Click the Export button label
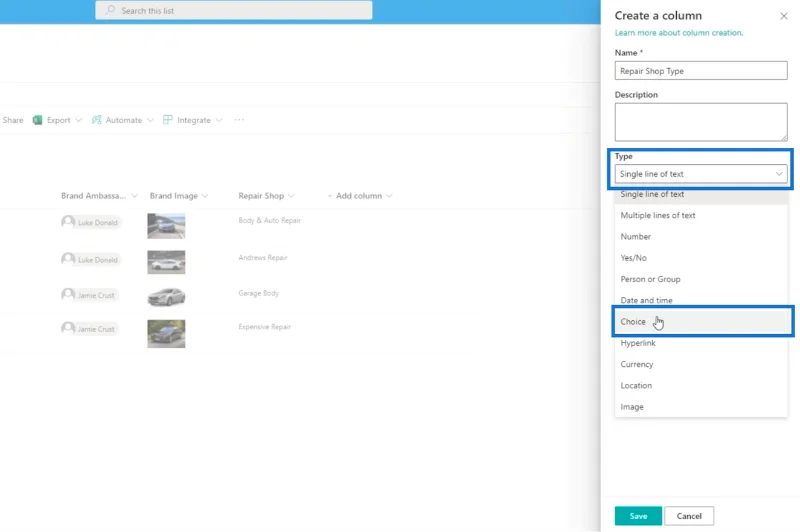Screen dimensions: 800x532 [59, 120]
